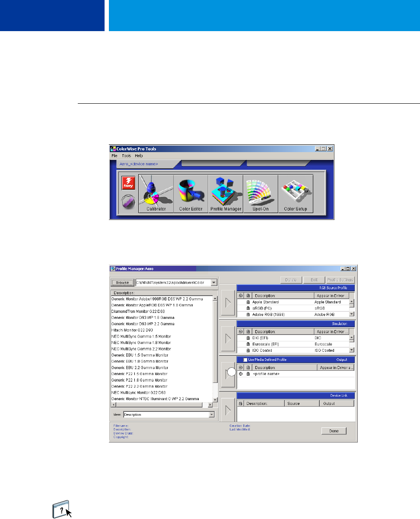Click the Done button
420x519 pixels.
pyautogui.click(x=334, y=431)
